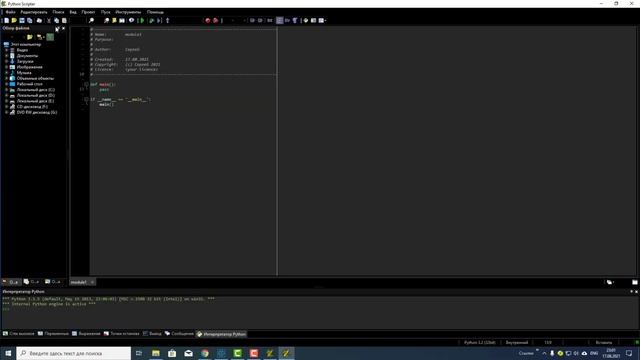Click the Save toolbar icon

(x=22, y=20)
